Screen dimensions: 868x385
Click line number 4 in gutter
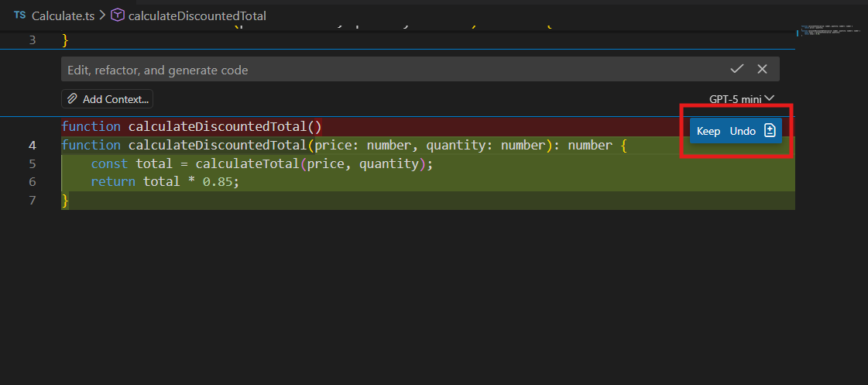pos(32,145)
